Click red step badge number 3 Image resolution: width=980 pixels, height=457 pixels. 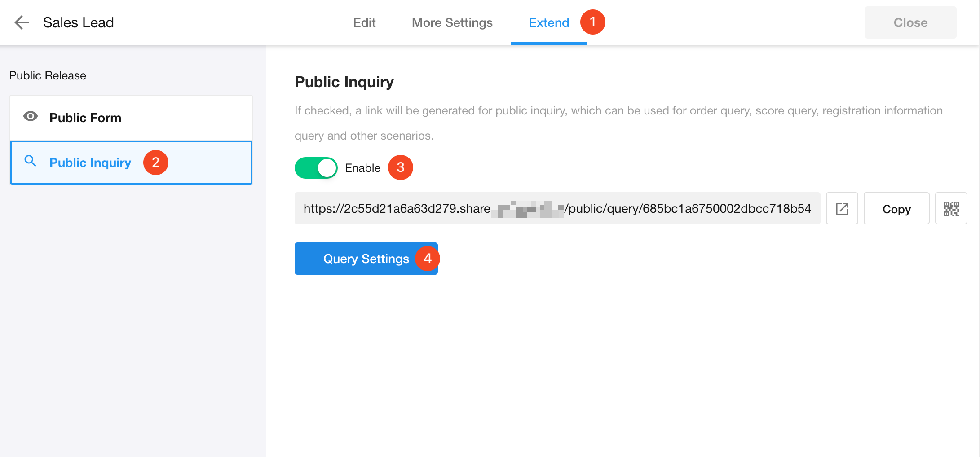400,168
